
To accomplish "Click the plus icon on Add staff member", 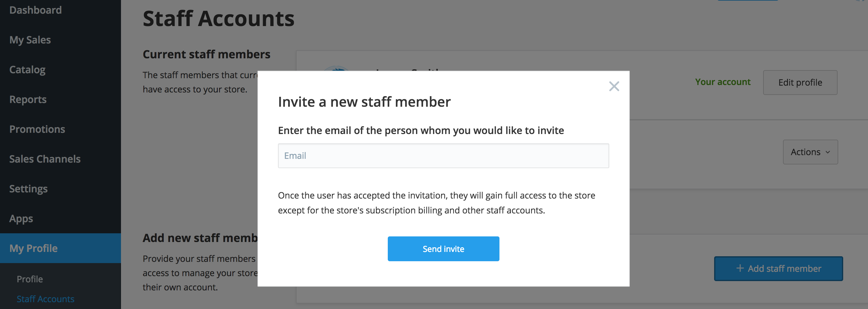I will [740, 268].
